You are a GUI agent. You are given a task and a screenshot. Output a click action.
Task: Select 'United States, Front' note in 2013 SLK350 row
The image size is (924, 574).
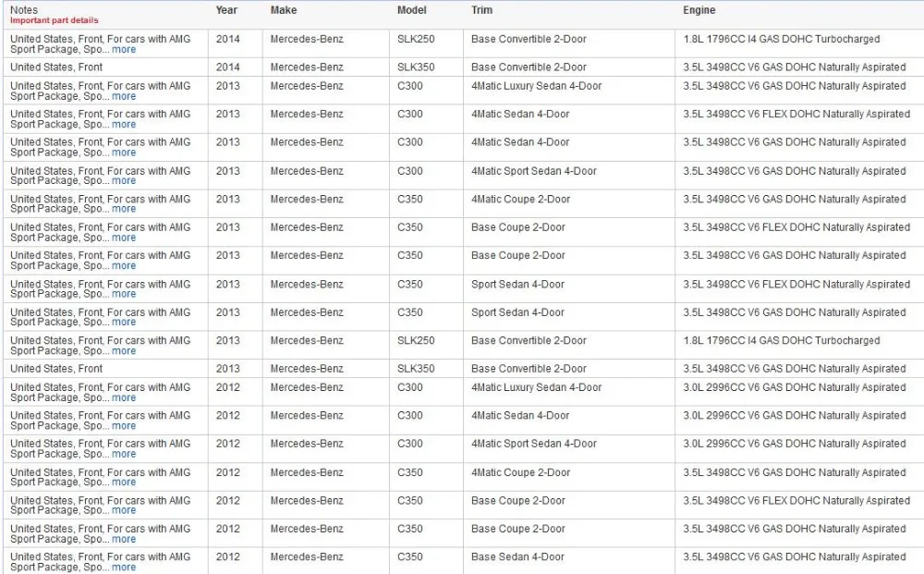[56, 369]
